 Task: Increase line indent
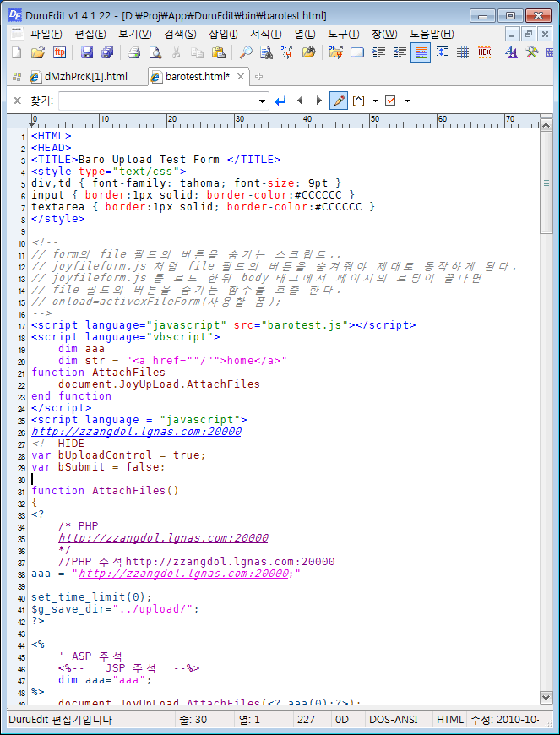coord(378,52)
